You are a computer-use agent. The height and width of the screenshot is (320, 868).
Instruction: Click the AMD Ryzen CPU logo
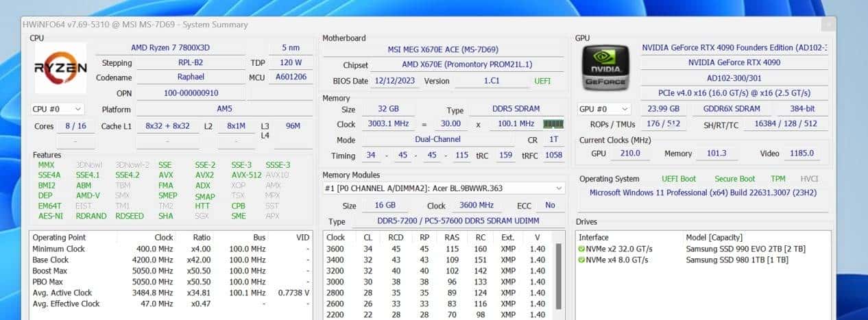60,68
